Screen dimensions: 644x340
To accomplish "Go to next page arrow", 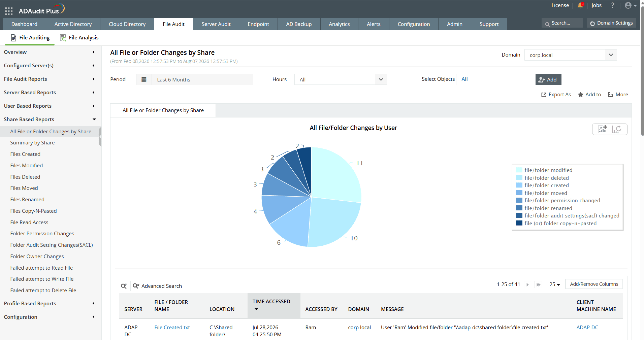I will click(527, 284).
